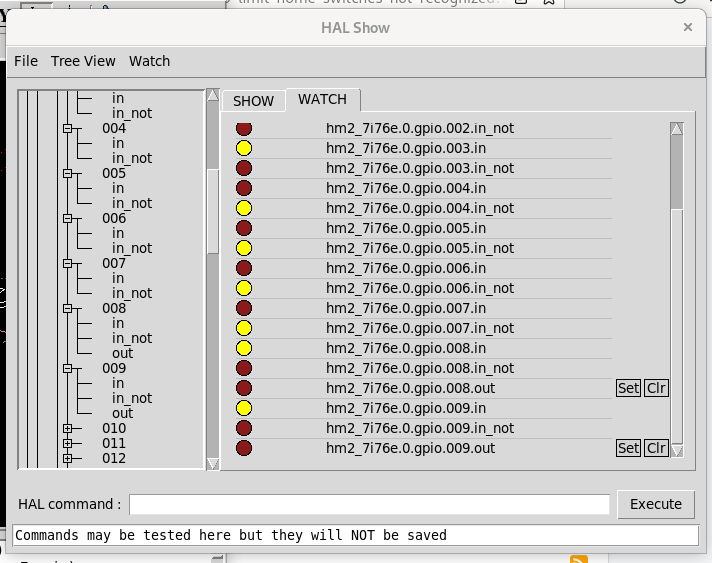Click yellow LED beside gpio.007.in_not
The height and width of the screenshot is (563, 712).
pos(243,328)
